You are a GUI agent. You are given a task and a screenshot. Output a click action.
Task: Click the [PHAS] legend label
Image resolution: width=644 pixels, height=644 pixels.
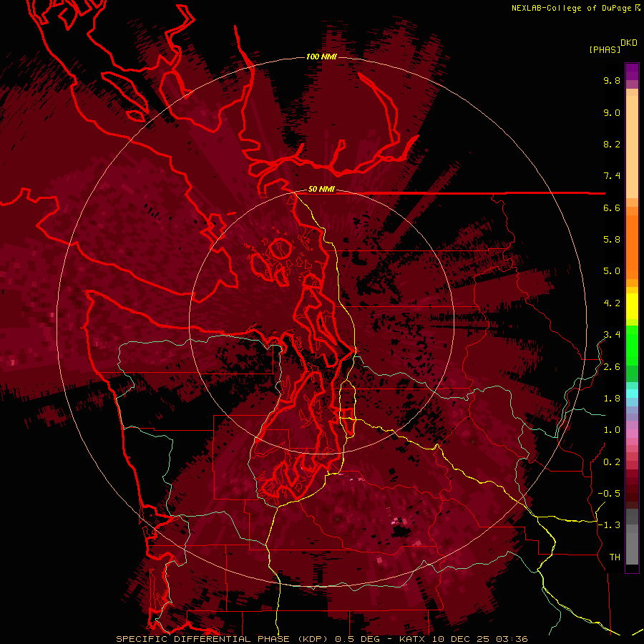(605, 50)
